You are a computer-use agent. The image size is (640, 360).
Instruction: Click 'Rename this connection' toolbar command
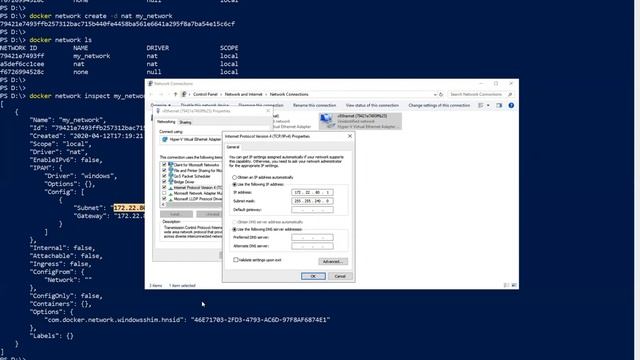[314, 105]
